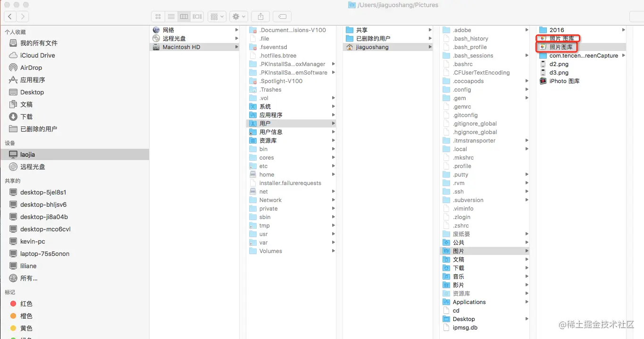Image resolution: width=644 pixels, height=339 pixels.
Task: Expand the 2016 folder arrow
Action: click(x=623, y=30)
